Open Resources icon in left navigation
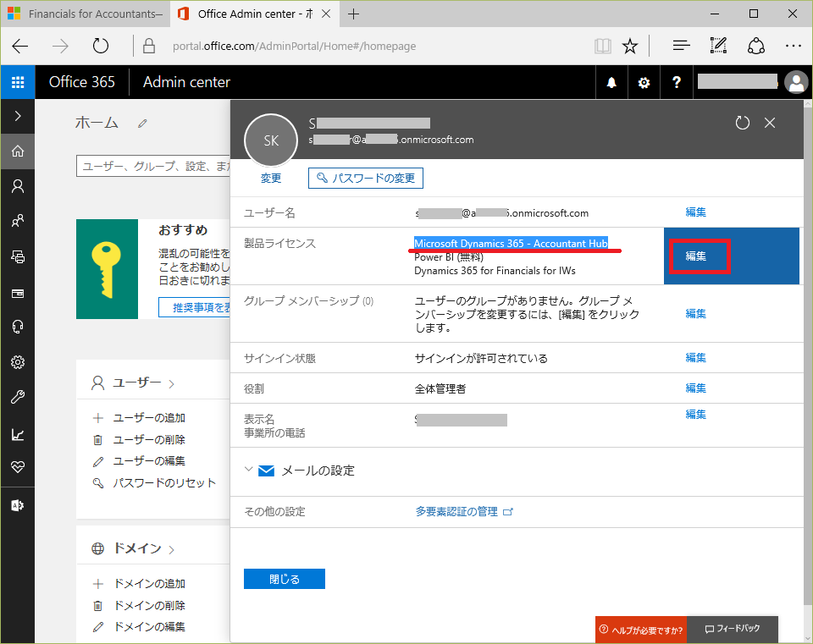 point(18,257)
